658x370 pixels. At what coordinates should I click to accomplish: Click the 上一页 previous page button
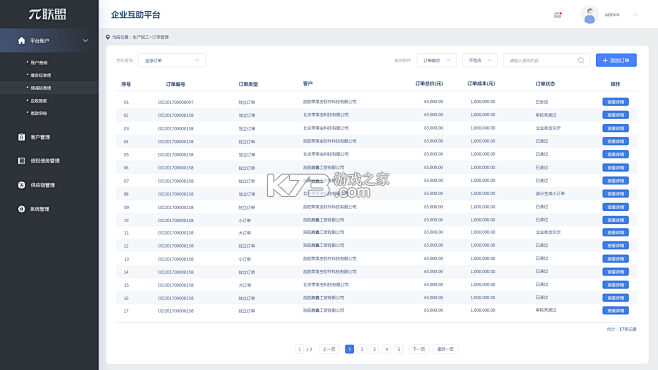329,349
